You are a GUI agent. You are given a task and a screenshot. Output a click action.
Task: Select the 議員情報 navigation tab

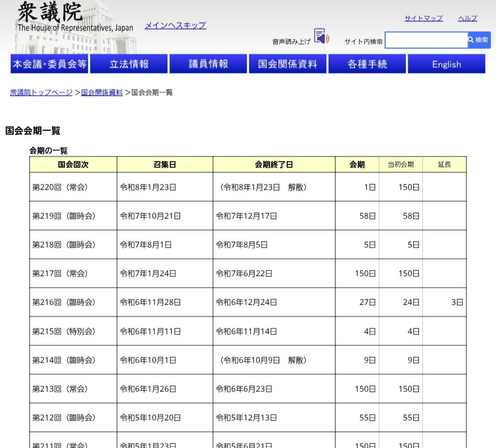(x=208, y=64)
